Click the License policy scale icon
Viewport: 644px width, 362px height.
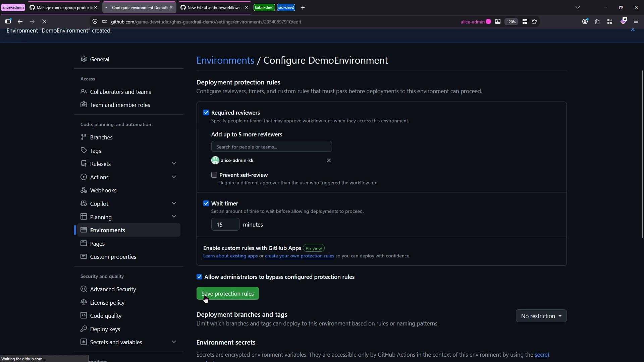tap(84, 302)
